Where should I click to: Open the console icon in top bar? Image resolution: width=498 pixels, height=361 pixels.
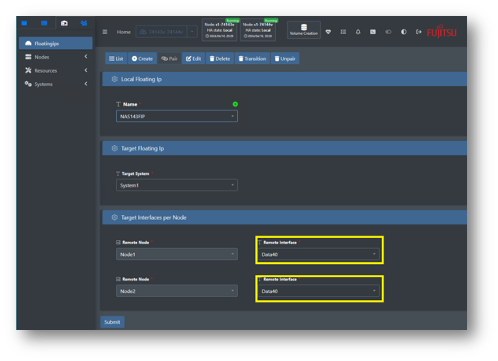point(373,32)
